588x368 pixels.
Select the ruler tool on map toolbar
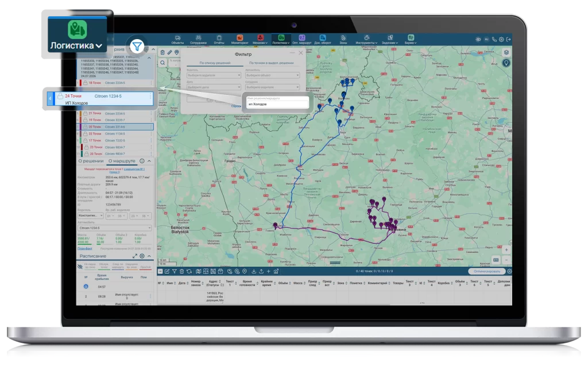pyautogui.click(x=169, y=52)
